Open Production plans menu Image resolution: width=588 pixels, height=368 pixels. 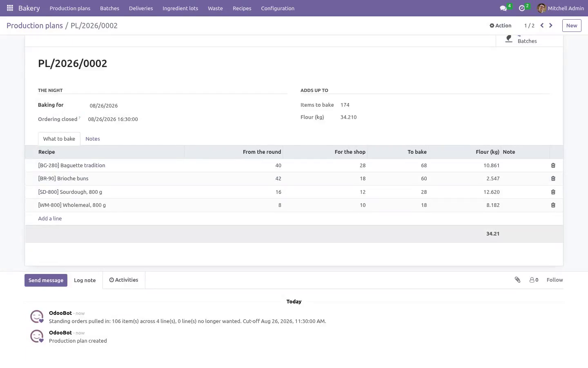(70, 8)
